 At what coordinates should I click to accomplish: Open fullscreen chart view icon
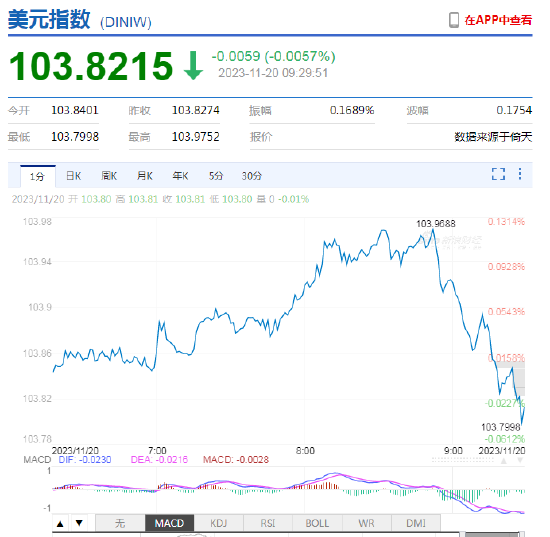[x=498, y=174]
